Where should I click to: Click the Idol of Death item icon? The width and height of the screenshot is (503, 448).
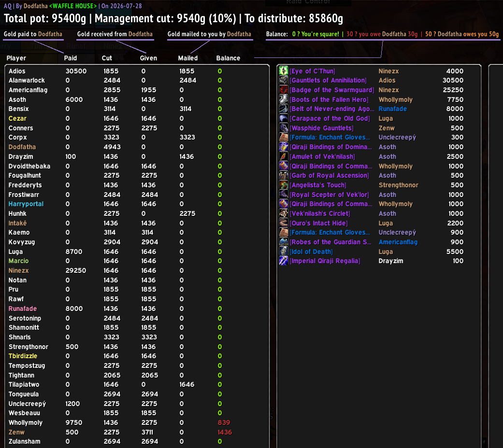(x=284, y=252)
